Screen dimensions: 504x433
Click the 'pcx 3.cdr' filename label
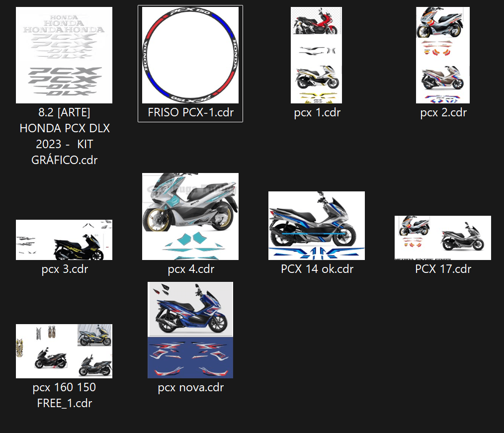(65, 269)
